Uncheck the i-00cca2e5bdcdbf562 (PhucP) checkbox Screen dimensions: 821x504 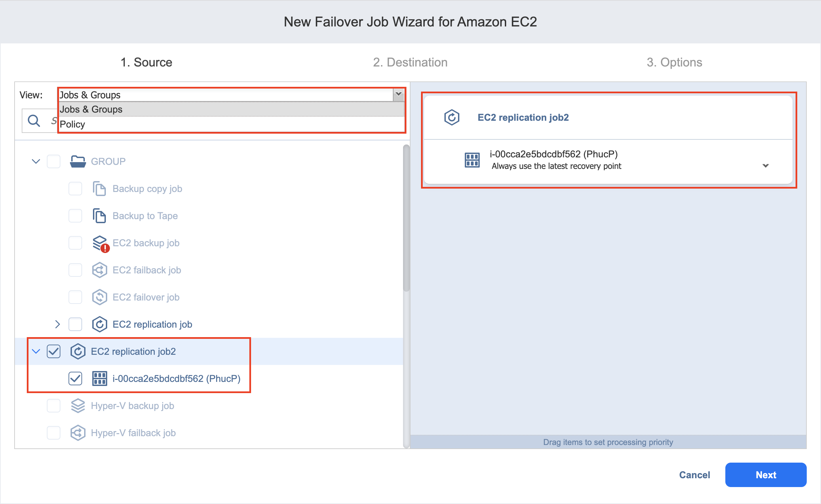coord(75,379)
